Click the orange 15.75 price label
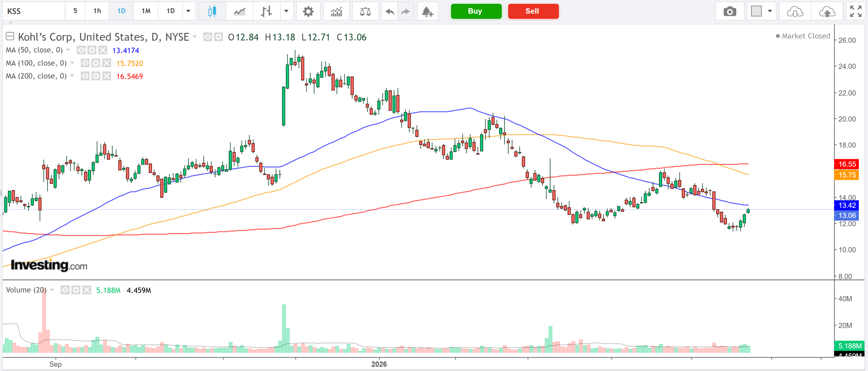 pyautogui.click(x=846, y=175)
